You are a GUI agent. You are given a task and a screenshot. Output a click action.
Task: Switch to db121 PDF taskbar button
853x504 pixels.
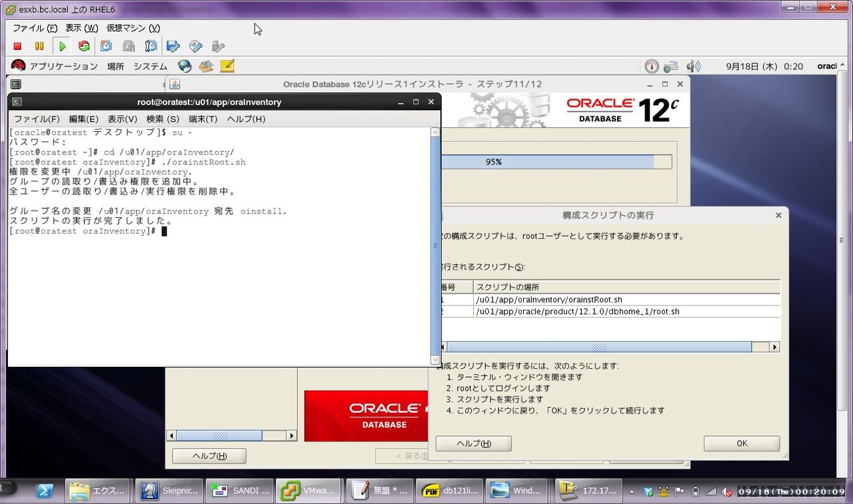coord(448,491)
